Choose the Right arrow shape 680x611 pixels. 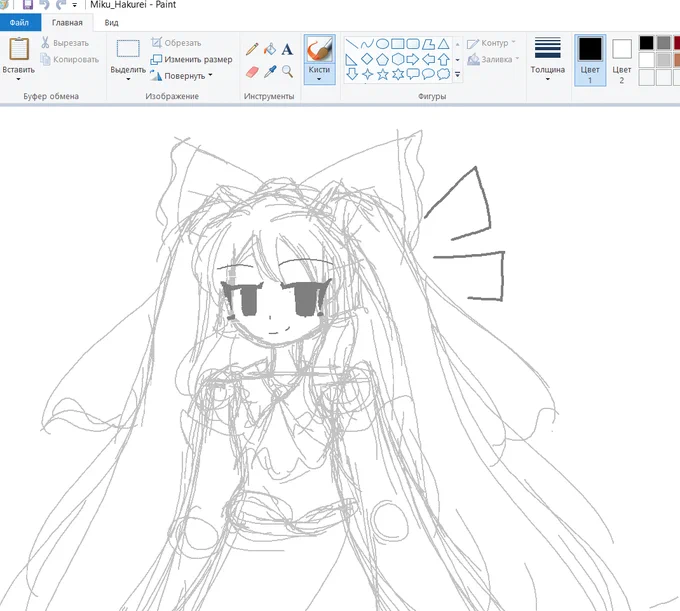pyautogui.click(x=412, y=59)
